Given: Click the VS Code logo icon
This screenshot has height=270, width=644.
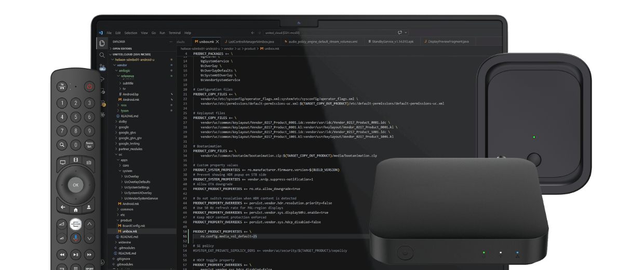Looking at the screenshot, I should [101, 33].
